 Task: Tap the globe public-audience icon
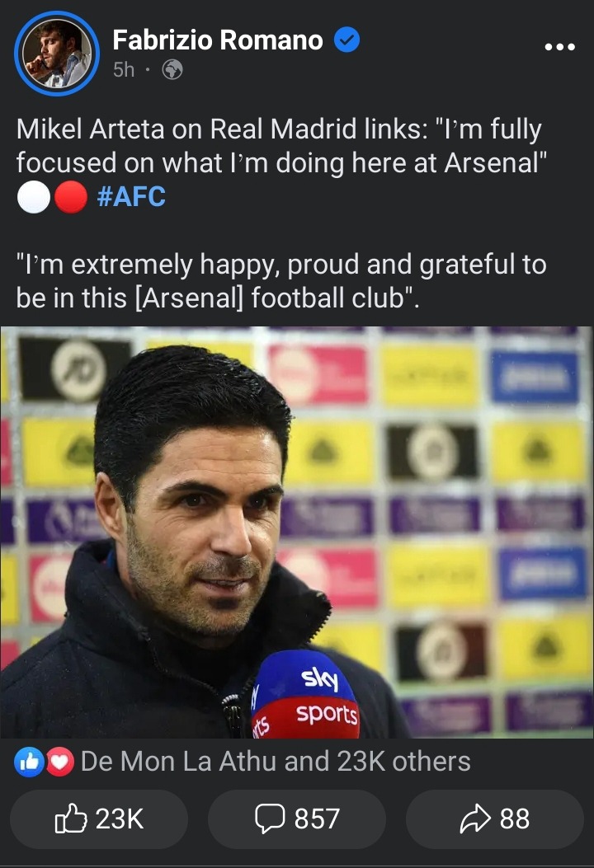pos(172,70)
